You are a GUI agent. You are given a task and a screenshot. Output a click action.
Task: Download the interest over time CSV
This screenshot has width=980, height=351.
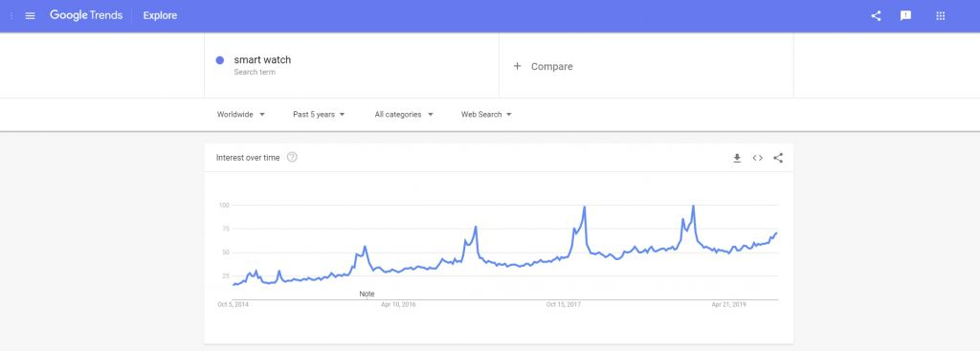pos(737,158)
